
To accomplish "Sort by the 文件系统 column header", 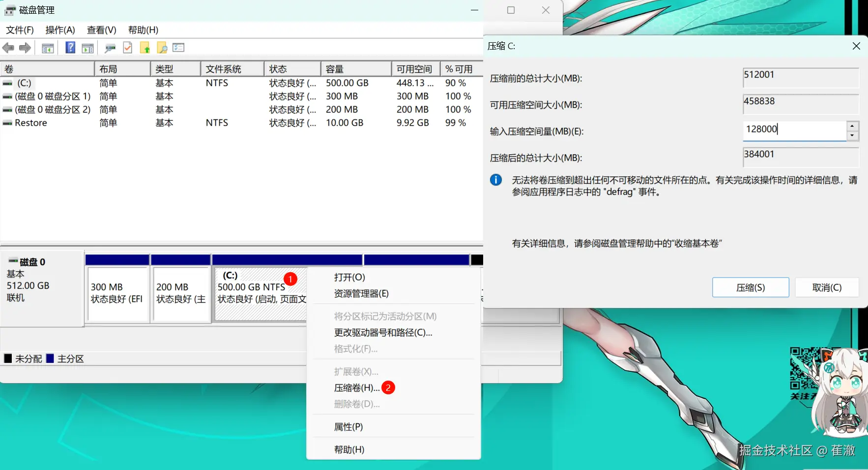I will click(x=233, y=69).
